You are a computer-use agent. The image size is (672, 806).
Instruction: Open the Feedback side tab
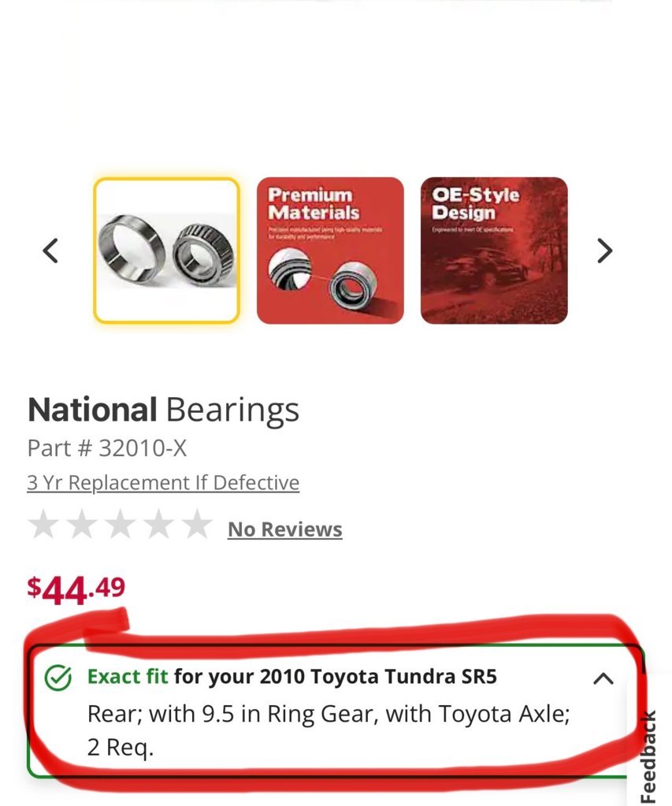point(649,755)
